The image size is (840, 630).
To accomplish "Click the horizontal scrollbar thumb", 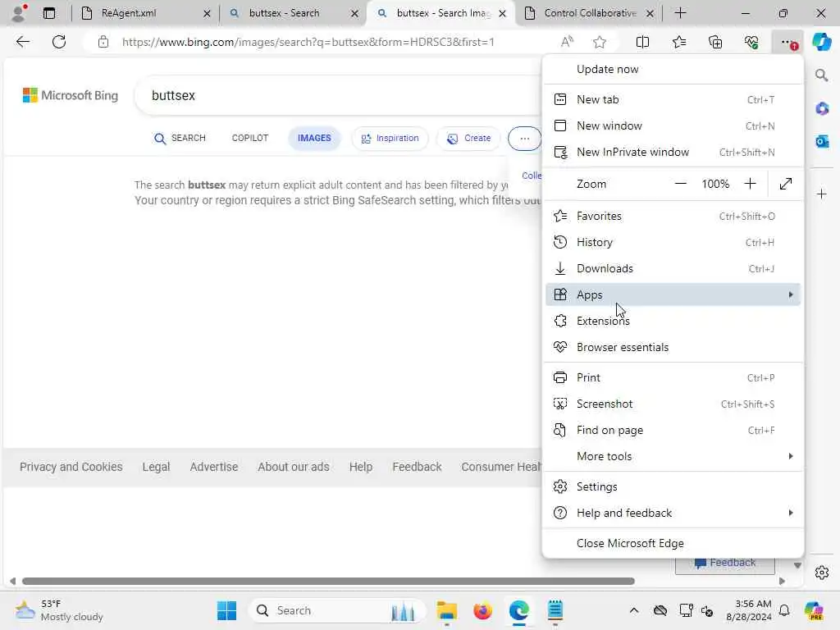I will [x=328, y=582].
